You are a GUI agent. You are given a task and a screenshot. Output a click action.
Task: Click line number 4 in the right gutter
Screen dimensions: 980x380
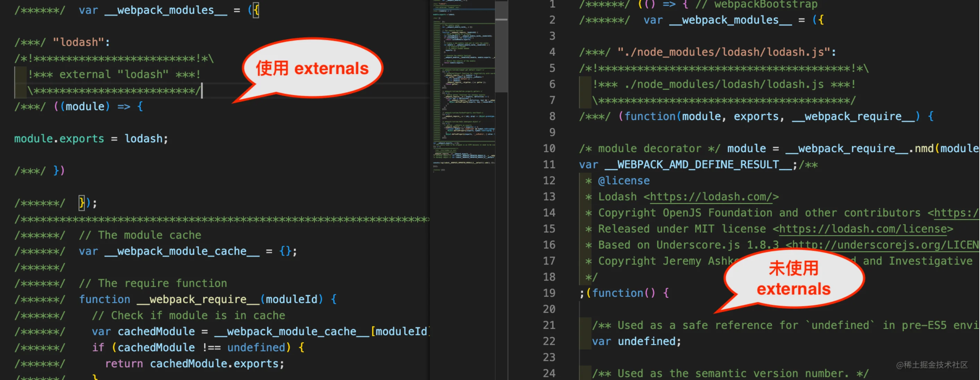pyautogui.click(x=552, y=52)
